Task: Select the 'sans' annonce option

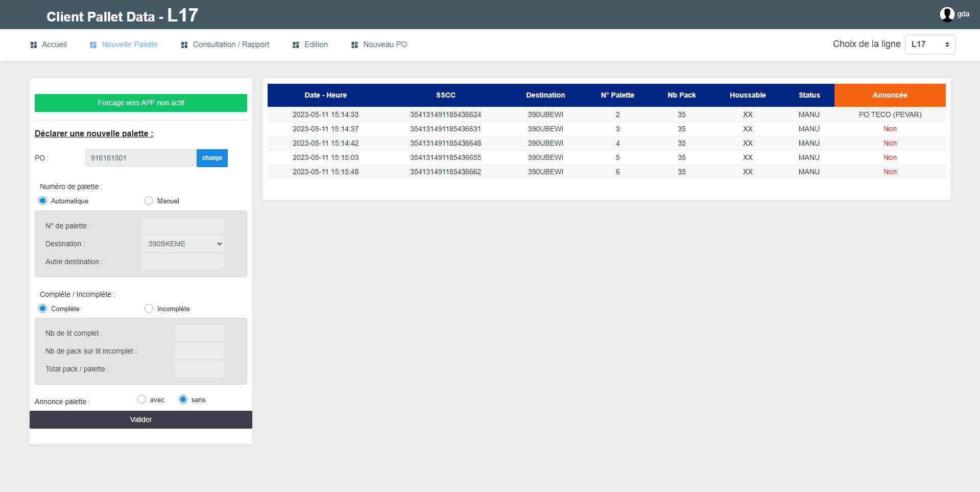Action: click(183, 400)
